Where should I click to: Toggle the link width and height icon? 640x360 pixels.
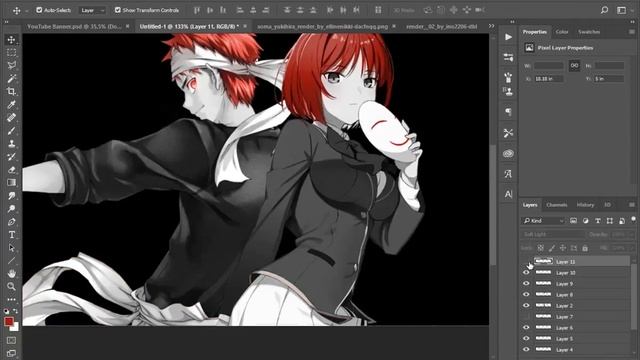point(574,65)
